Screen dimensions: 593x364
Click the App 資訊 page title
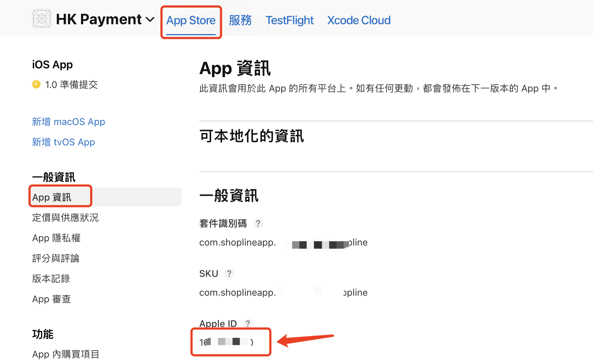point(235,69)
